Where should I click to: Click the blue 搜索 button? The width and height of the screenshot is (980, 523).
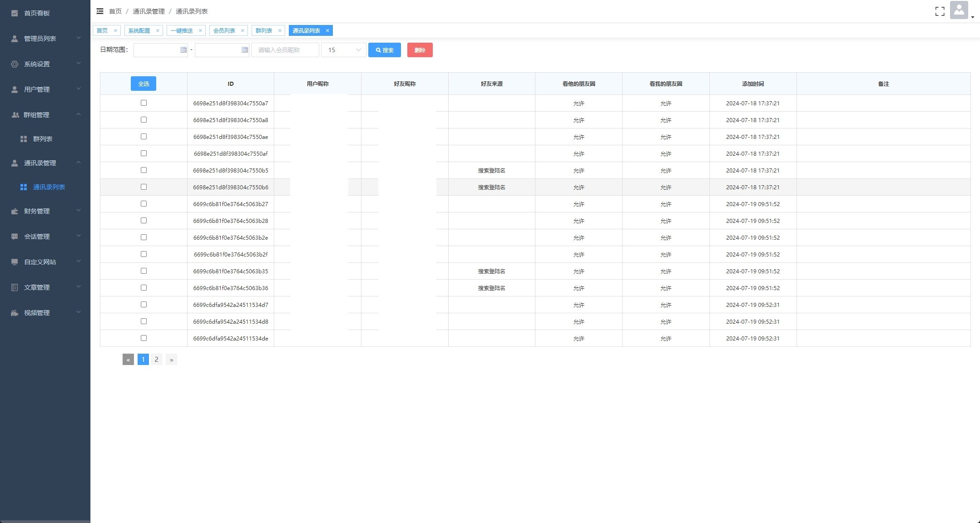[x=385, y=50]
